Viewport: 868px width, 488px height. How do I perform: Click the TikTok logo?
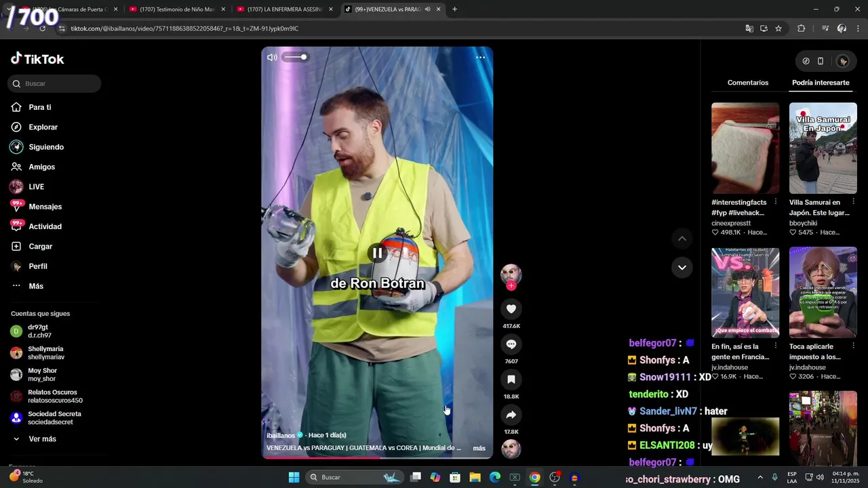pos(37,59)
